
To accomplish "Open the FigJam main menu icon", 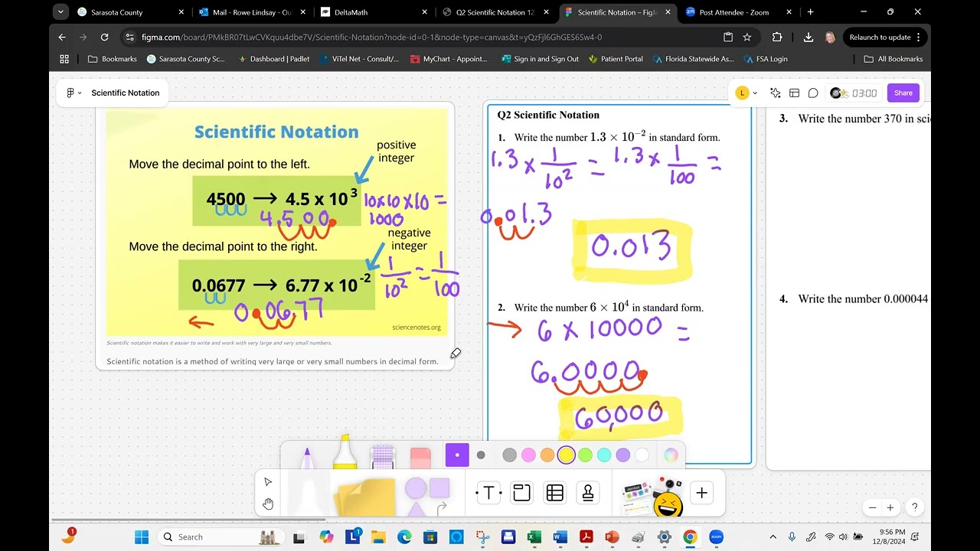I will (x=73, y=93).
